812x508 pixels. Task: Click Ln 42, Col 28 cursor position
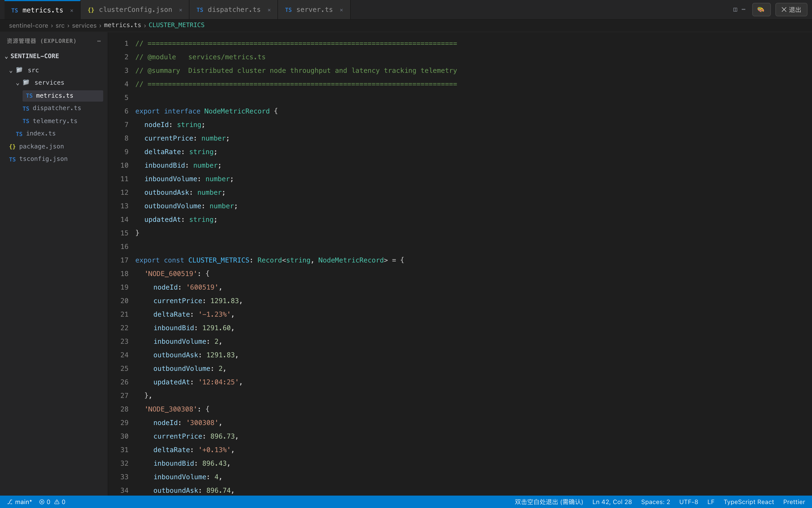tap(612, 502)
